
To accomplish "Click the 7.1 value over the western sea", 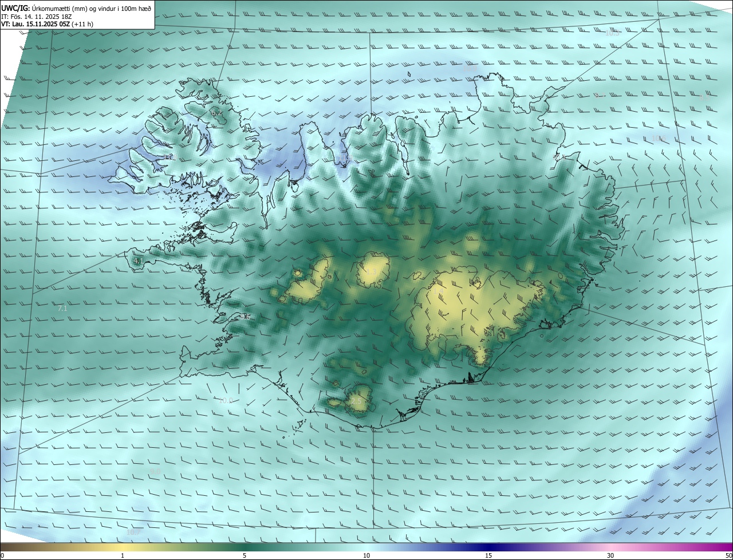I will tap(62, 308).
